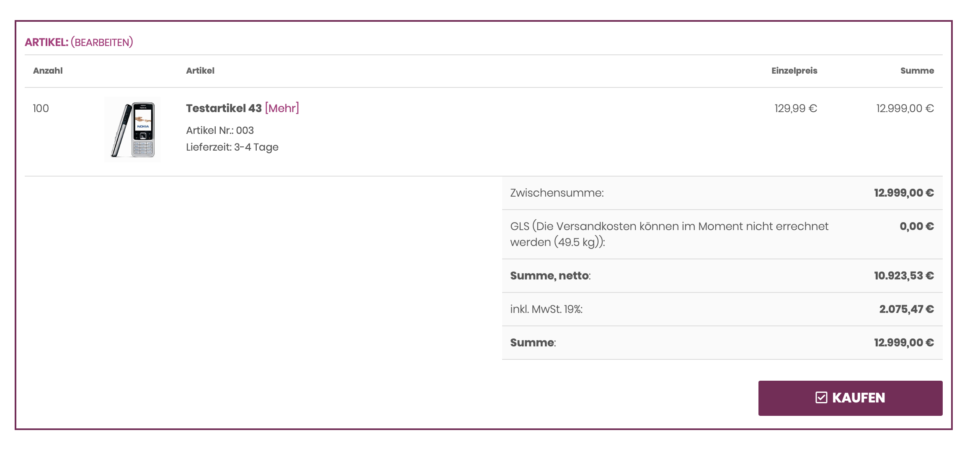Click the unit price 129,99 €
980x456 pixels.
click(795, 108)
